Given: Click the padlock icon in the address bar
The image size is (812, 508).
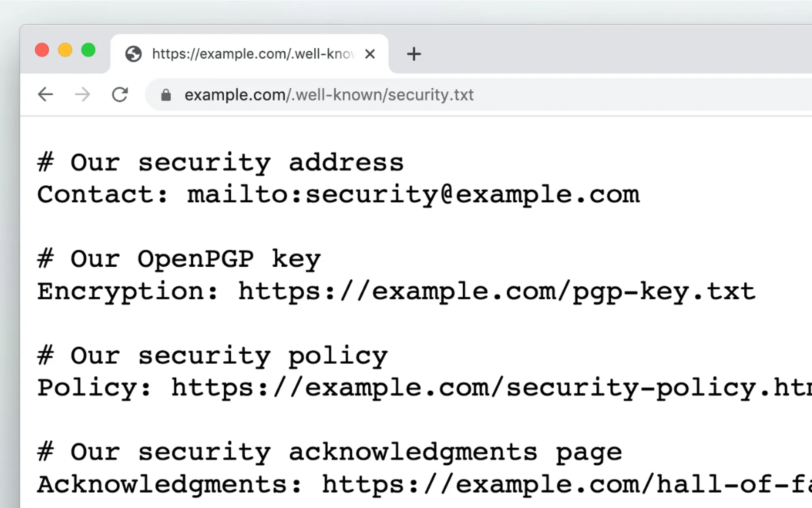Looking at the screenshot, I should tap(166, 94).
